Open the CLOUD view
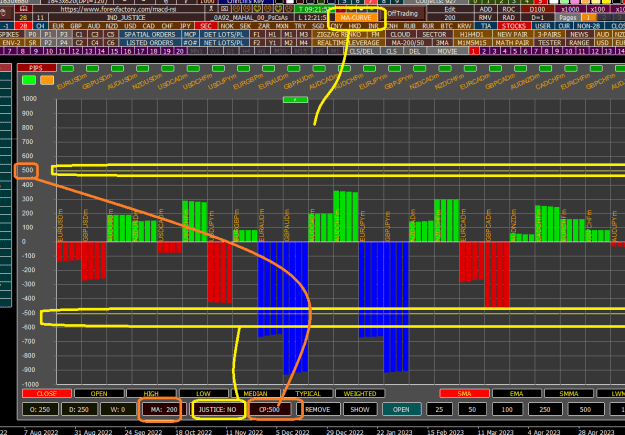The image size is (625, 435). point(401,35)
